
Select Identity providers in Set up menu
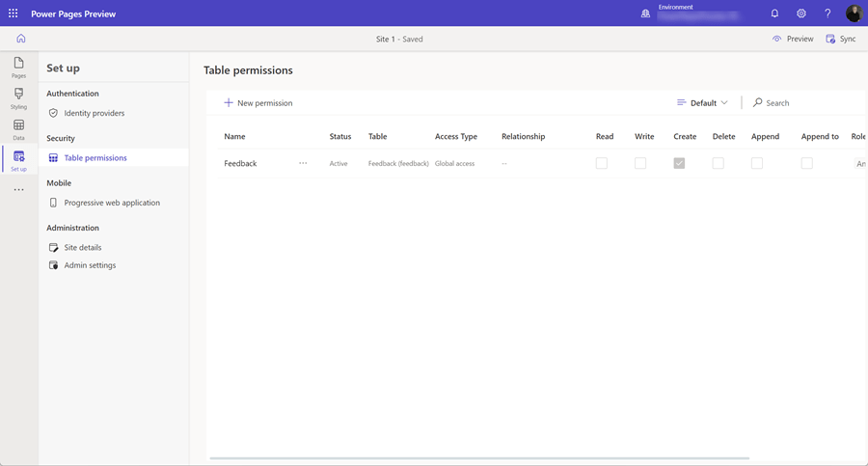coord(94,113)
